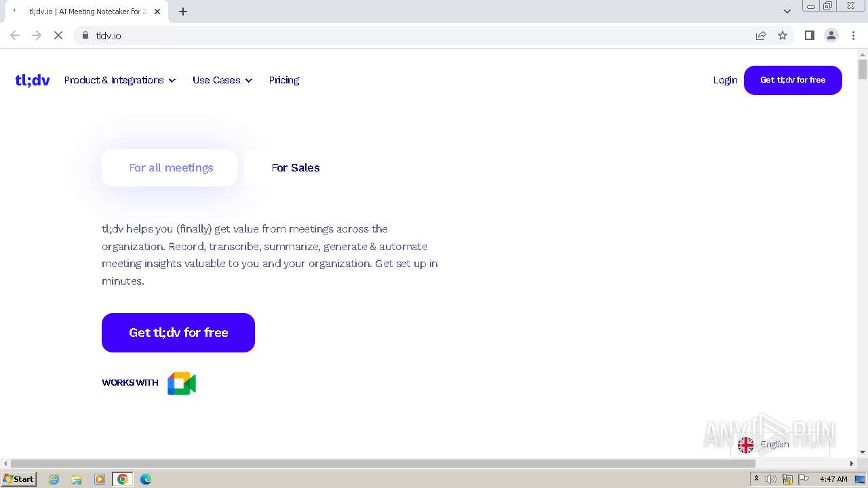The width and height of the screenshot is (868, 488).
Task: Expand the Use Cases menu
Action: click(222, 80)
